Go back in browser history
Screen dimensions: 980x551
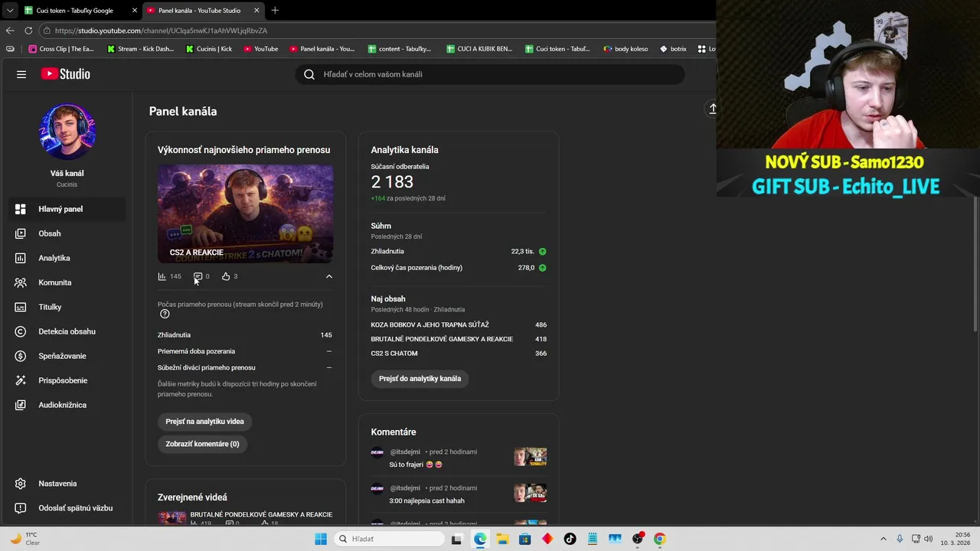coord(10,31)
